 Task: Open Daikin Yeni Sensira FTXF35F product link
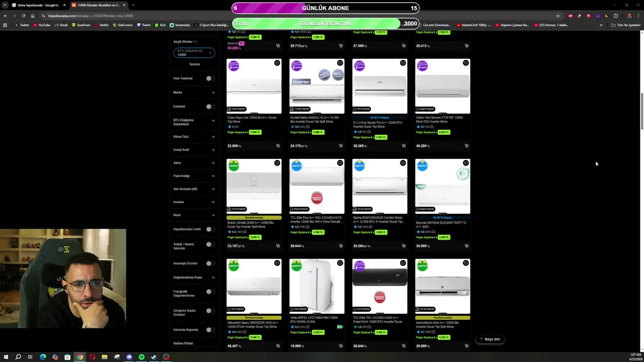(439, 120)
